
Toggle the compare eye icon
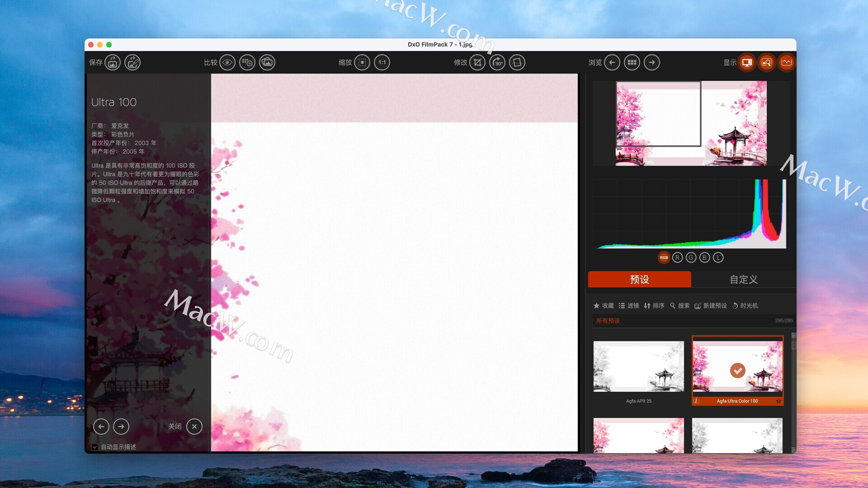(227, 62)
